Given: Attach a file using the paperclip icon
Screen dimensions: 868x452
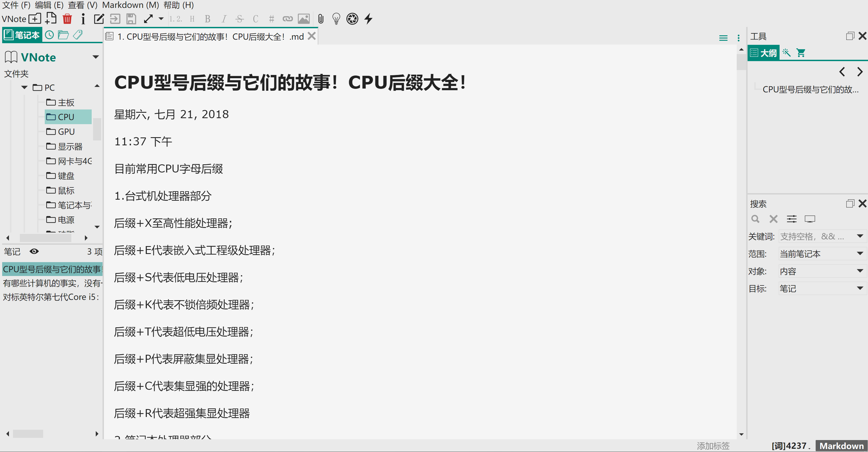Looking at the screenshot, I should coord(320,19).
